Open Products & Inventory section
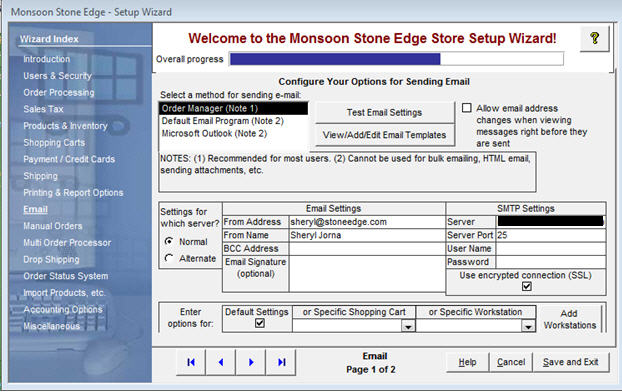This screenshot has width=622, height=392. (x=65, y=126)
